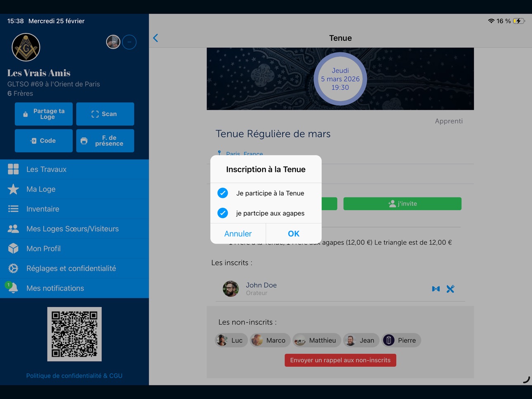
Task: Tap the lodge emblem logo
Action: (26, 47)
